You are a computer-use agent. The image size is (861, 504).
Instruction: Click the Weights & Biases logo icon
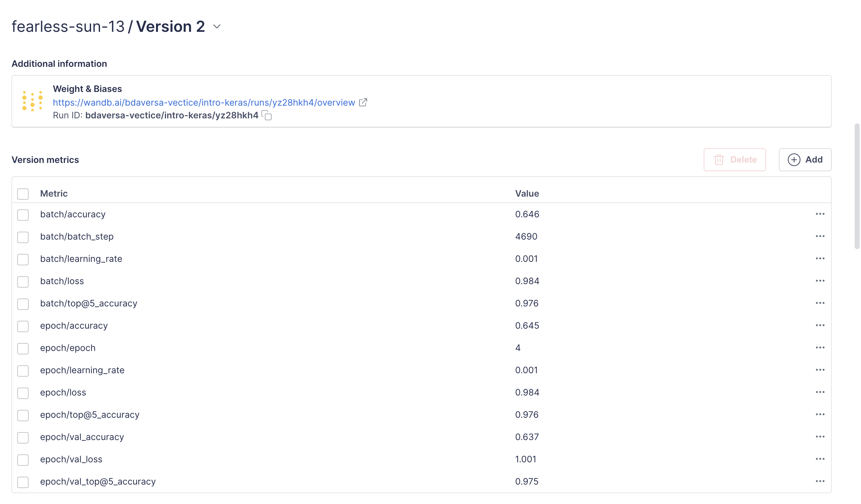(32, 101)
